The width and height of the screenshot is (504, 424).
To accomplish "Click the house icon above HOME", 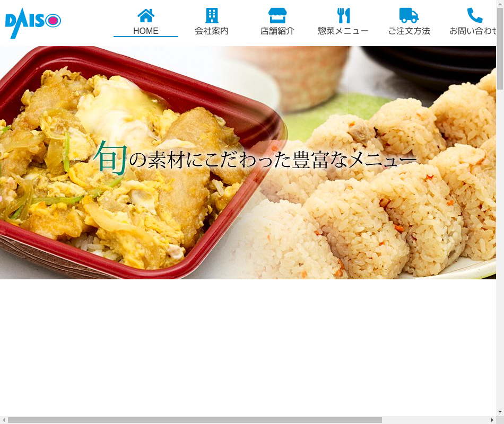I will pyautogui.click(x=146, y=15).
